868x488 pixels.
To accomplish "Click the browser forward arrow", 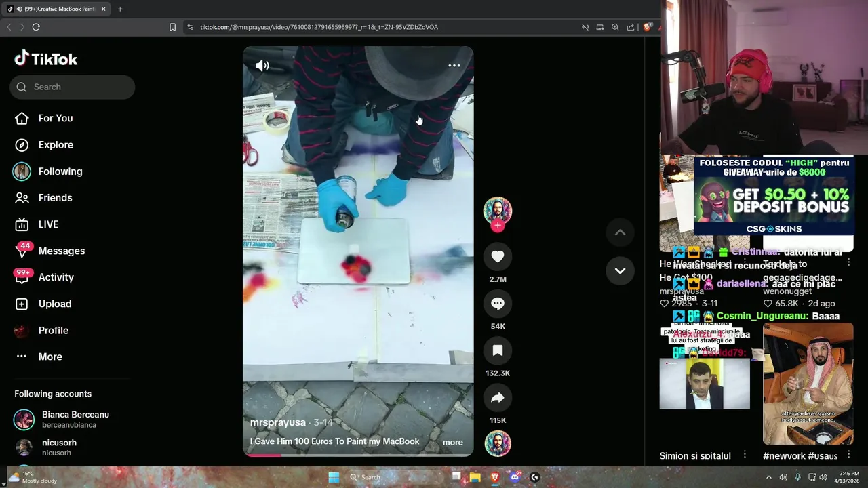I will 22,27.
